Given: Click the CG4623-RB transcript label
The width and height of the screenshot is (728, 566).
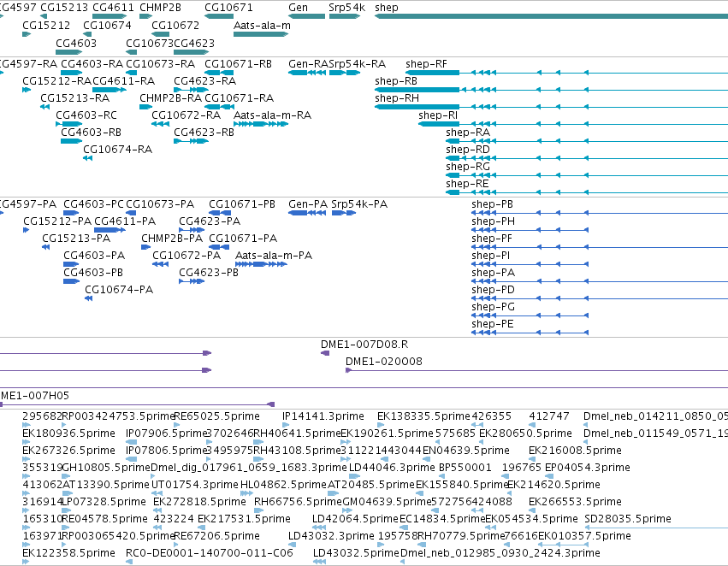Looking at the screenshot, I should point(204,133).
